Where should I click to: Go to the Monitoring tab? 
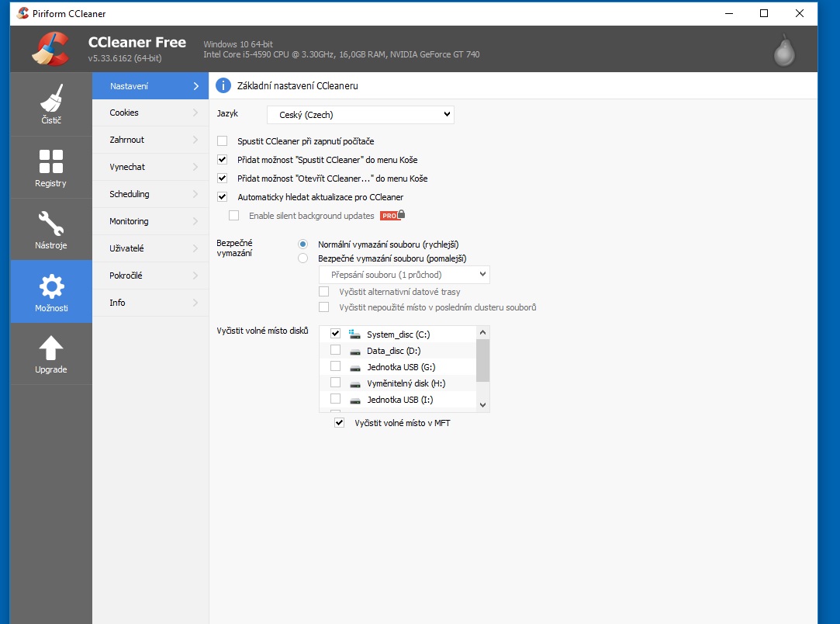point(150,221)
